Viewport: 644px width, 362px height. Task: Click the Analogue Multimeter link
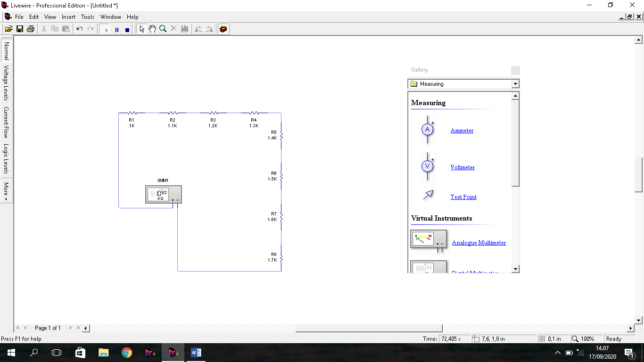click(479, 243)
